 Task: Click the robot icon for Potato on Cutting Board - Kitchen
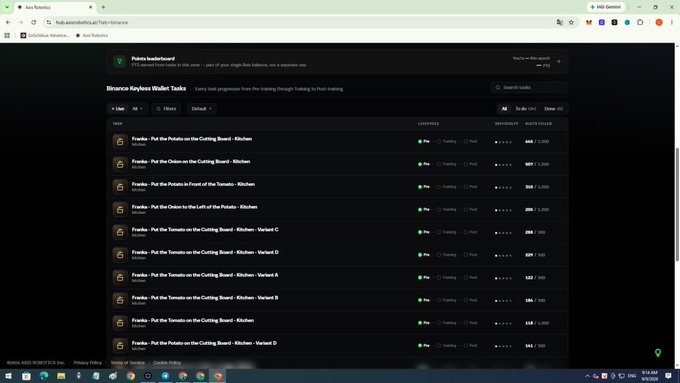click(x=120, y=141)
